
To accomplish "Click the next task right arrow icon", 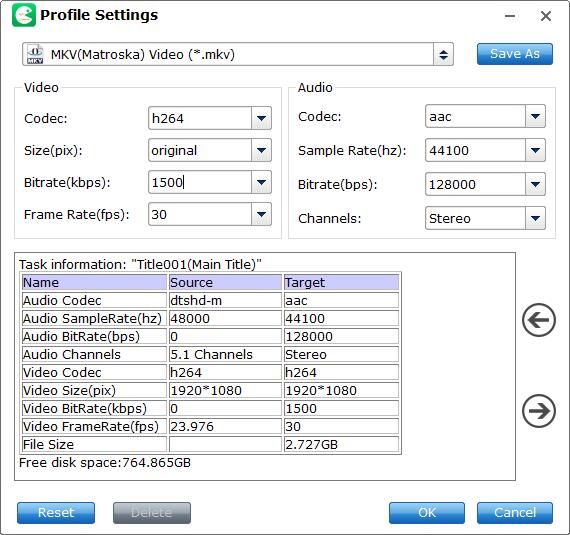I will [539, 411].
